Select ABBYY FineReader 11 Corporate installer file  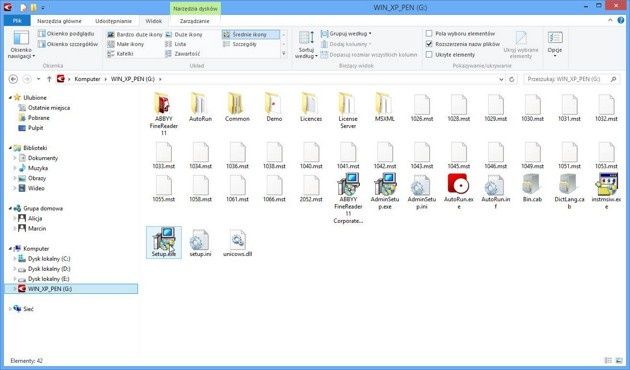click(348, 198)
